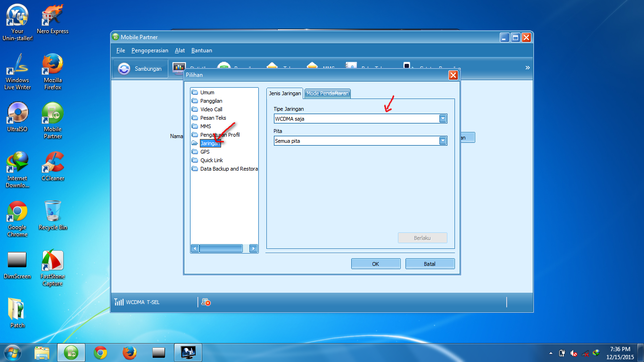Click the tree's horizontal scrollbar right arrow
This screenshot has height=362, width=644.
[x=254, y=248]
